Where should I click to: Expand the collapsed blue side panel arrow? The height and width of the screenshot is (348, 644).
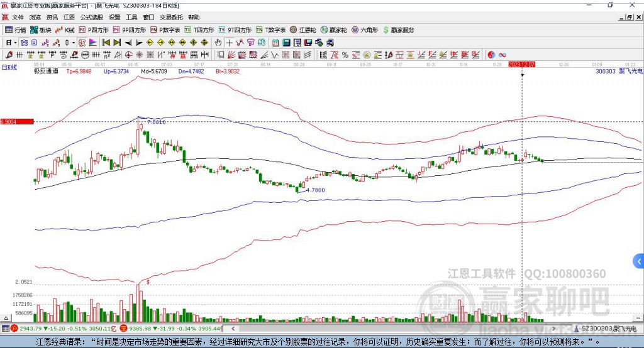pos(639,261)
